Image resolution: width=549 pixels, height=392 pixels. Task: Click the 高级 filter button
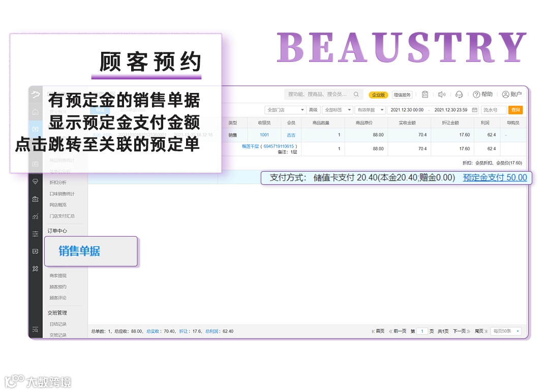tap(313, 110)
